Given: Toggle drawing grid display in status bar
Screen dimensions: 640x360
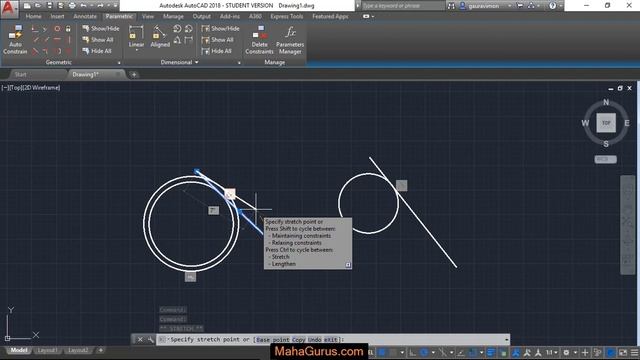Looking at the screenshot, I should click(x=382, y=352).
